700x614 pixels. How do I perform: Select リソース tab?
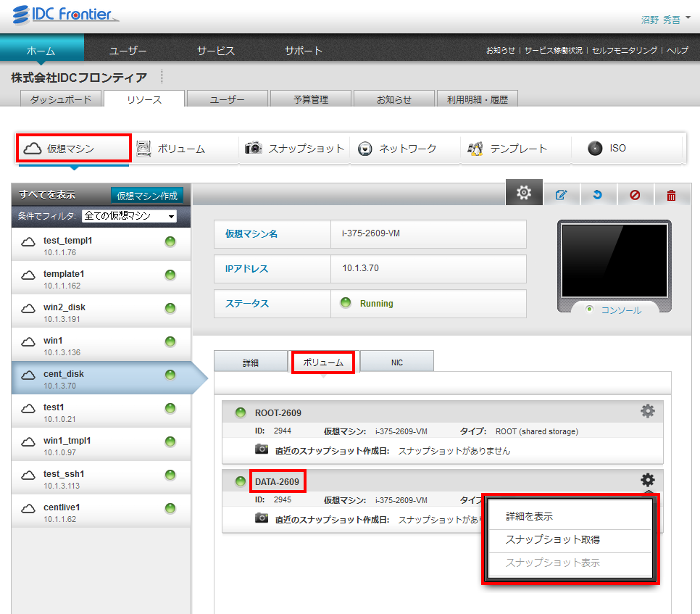point(144,99)
